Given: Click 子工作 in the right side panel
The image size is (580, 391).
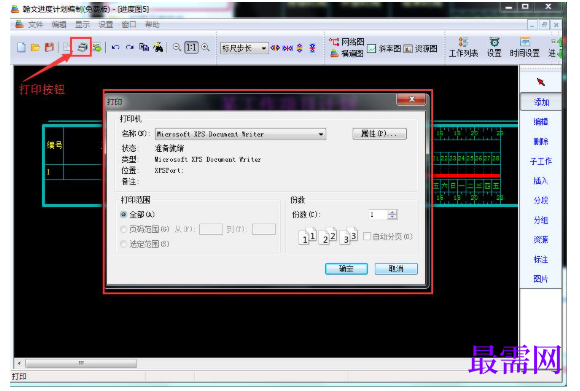Looking at the screenshot, I should [541, 161].
